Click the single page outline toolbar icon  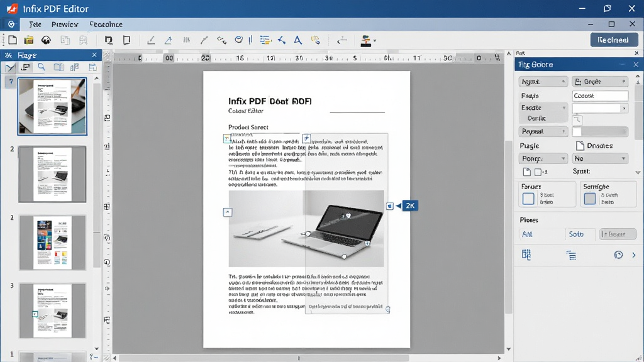pyautogui.click(x=126, y=40)
